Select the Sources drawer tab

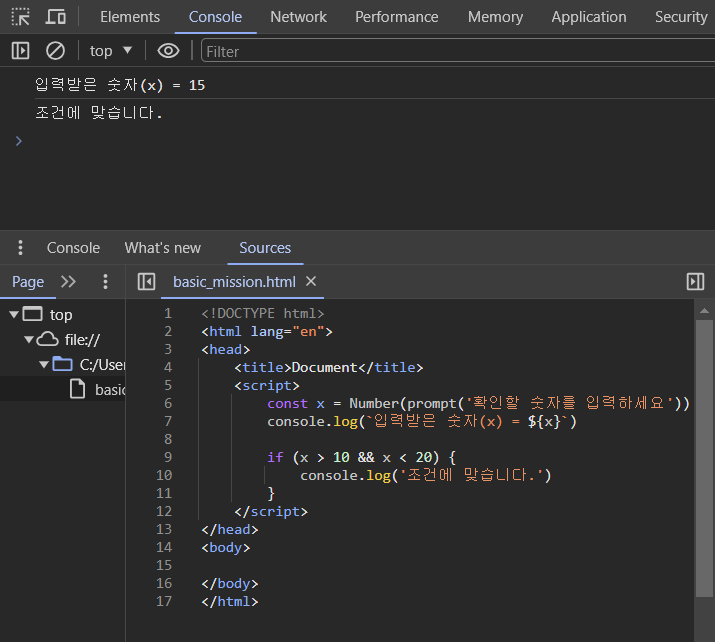pos(265,248)
